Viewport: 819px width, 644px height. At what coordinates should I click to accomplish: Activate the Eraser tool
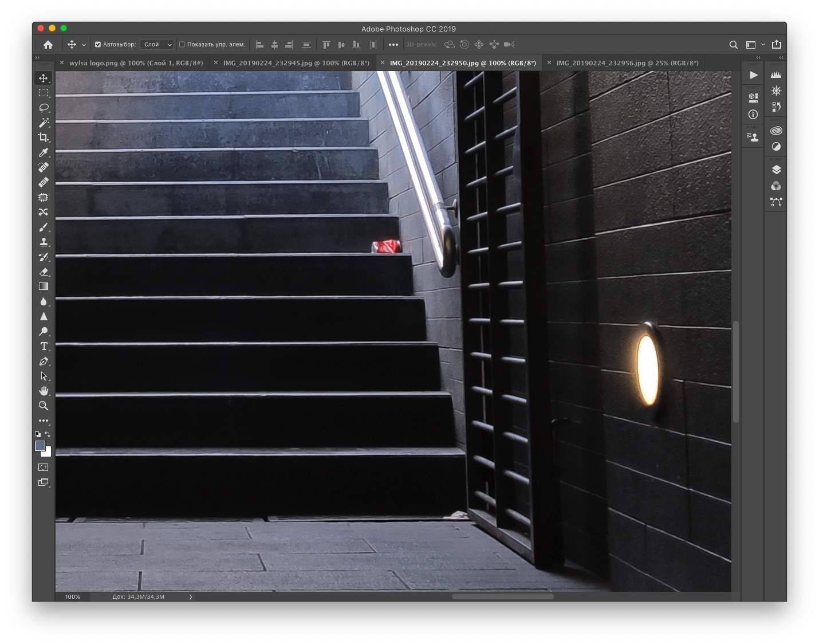[44, 272]
